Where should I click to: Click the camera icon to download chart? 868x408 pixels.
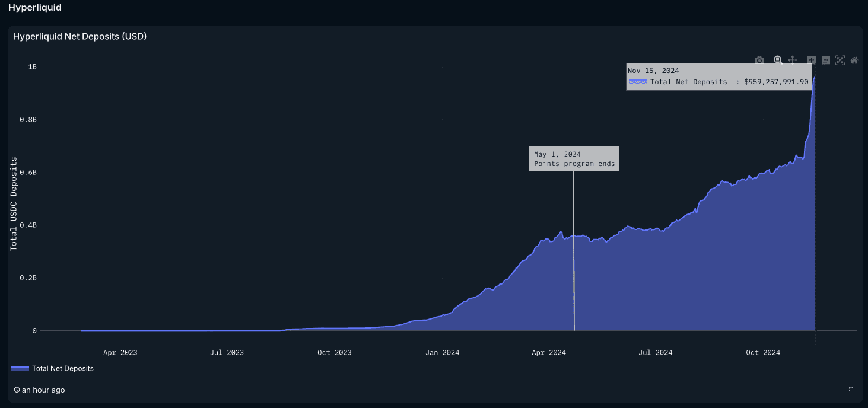[759, 60]
